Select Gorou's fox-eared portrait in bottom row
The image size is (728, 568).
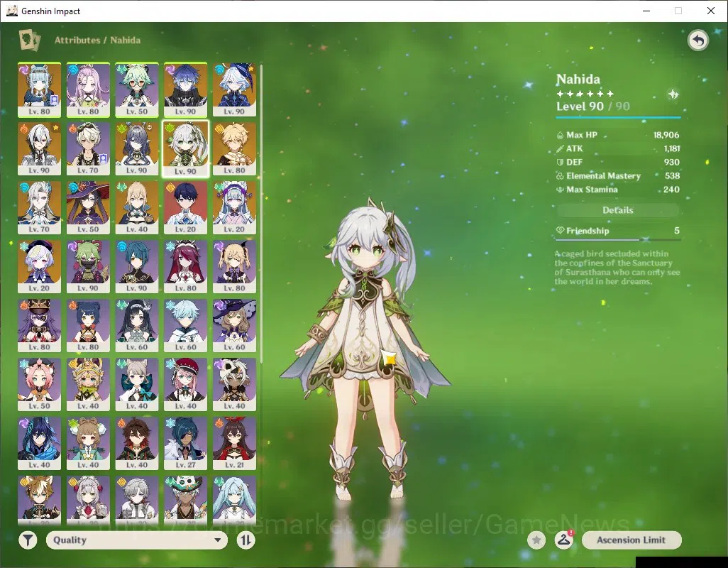point(40,501)
